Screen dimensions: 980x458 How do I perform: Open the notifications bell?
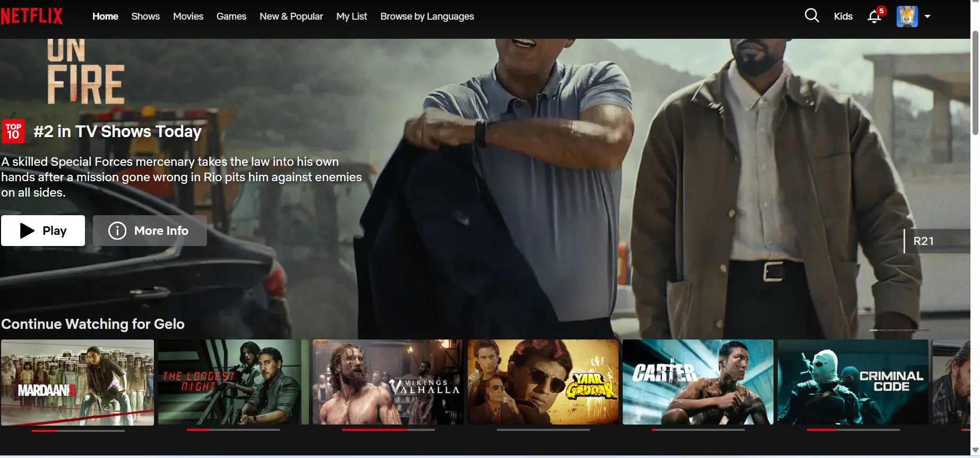[x=874, y=16]
